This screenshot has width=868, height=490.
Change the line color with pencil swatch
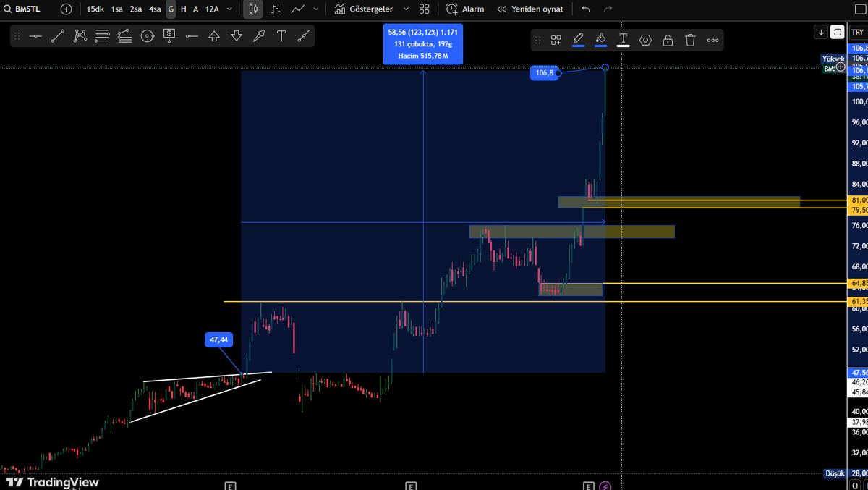[x=579, y=41]
